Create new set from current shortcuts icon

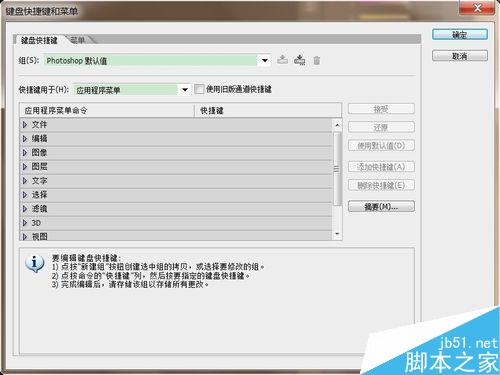pyautogui.click(x=300, y=60)
